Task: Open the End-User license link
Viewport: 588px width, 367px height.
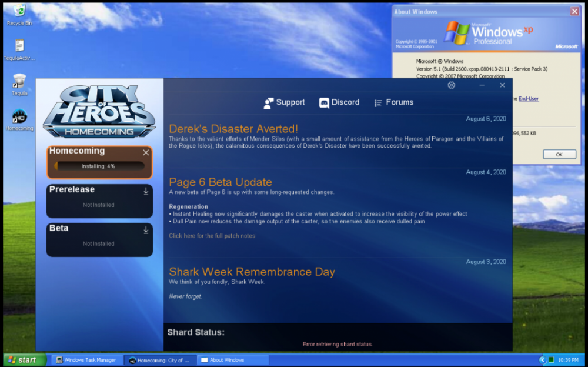Action: (x=528, y=99)
